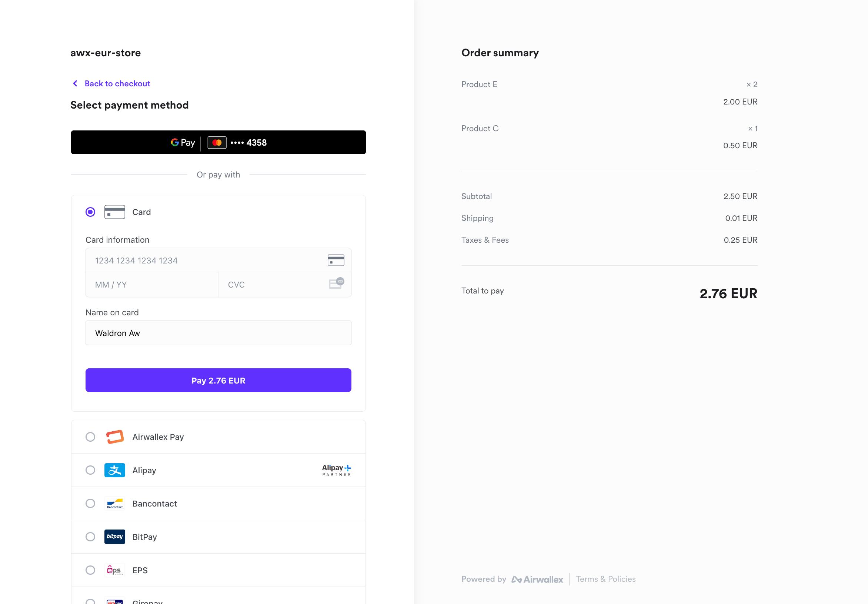The height and width of the screenshot is (604, 868).
Task: Click the Google Pay logo on the black button
Action: (183, 143)
